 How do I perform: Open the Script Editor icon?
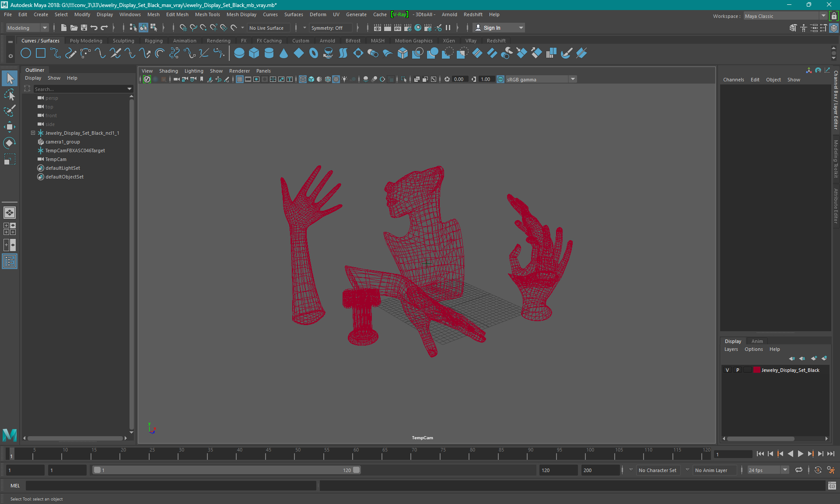pyautogui.click(x=832, y=486)
